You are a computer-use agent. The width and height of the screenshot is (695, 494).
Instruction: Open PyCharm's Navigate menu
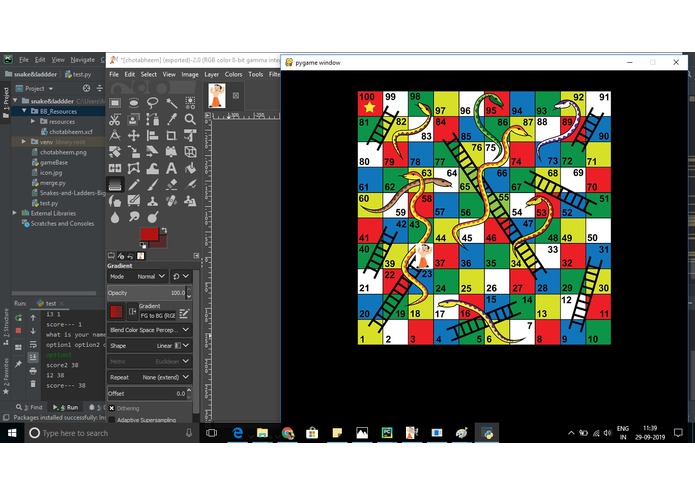pos(82,59)
